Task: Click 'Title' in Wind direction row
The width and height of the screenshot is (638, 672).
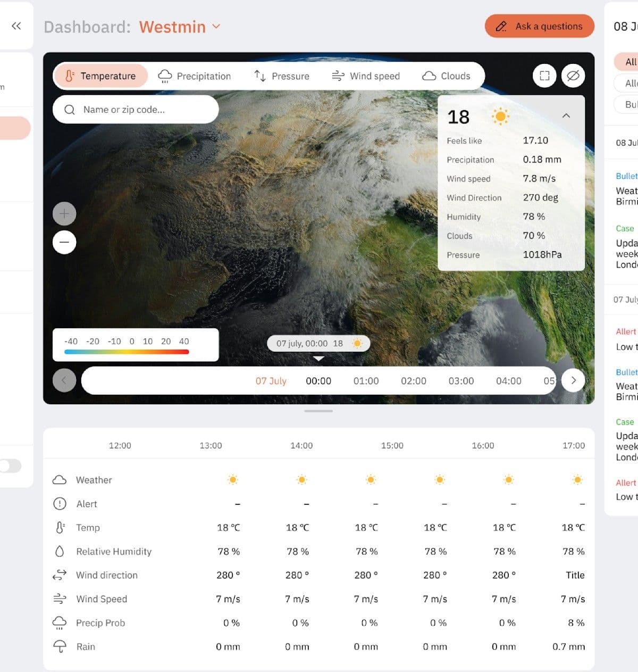Action: point(575,575)
